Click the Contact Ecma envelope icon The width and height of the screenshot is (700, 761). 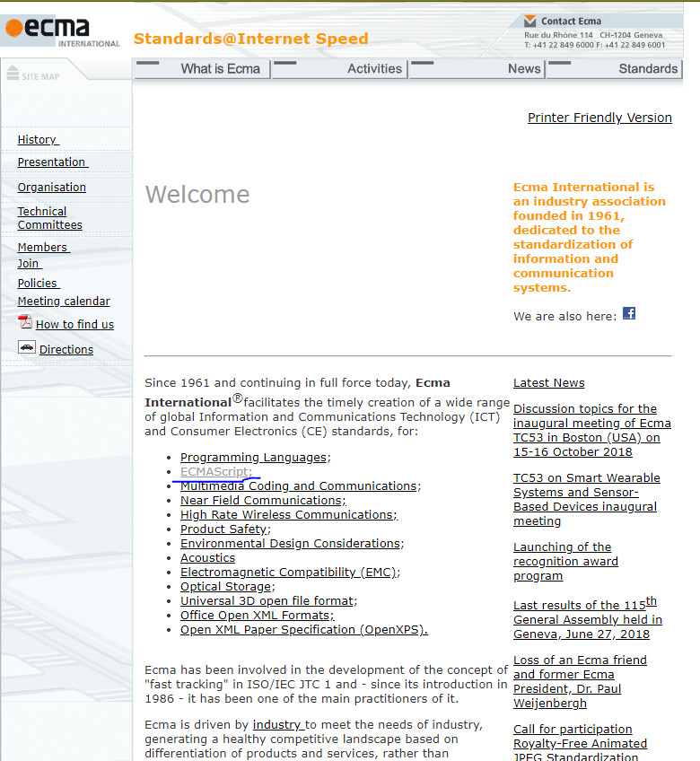click(529, 21)
